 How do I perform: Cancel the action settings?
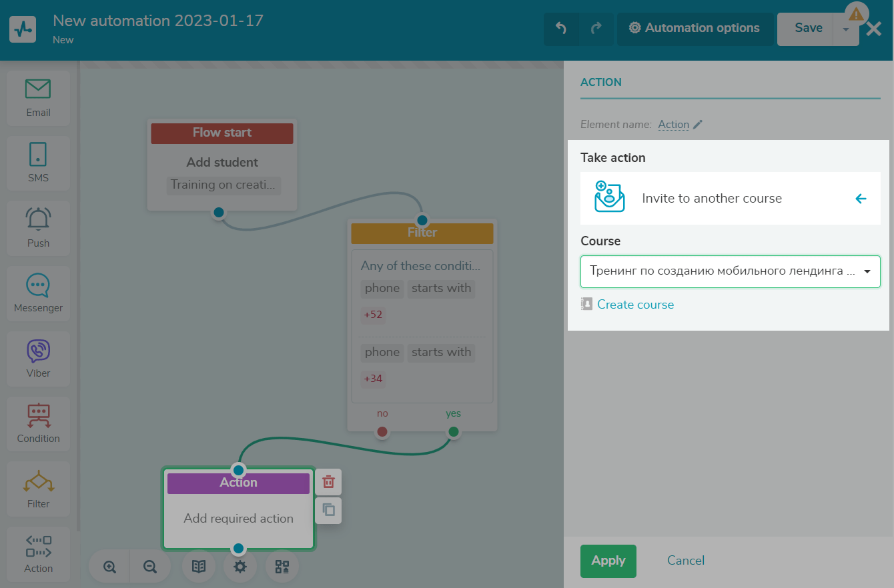click(x=685, y=561)
